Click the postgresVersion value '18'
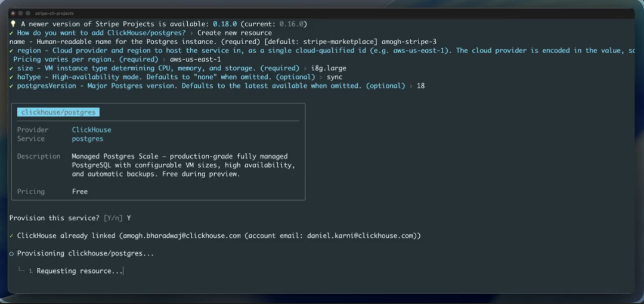 pos(420,86)
